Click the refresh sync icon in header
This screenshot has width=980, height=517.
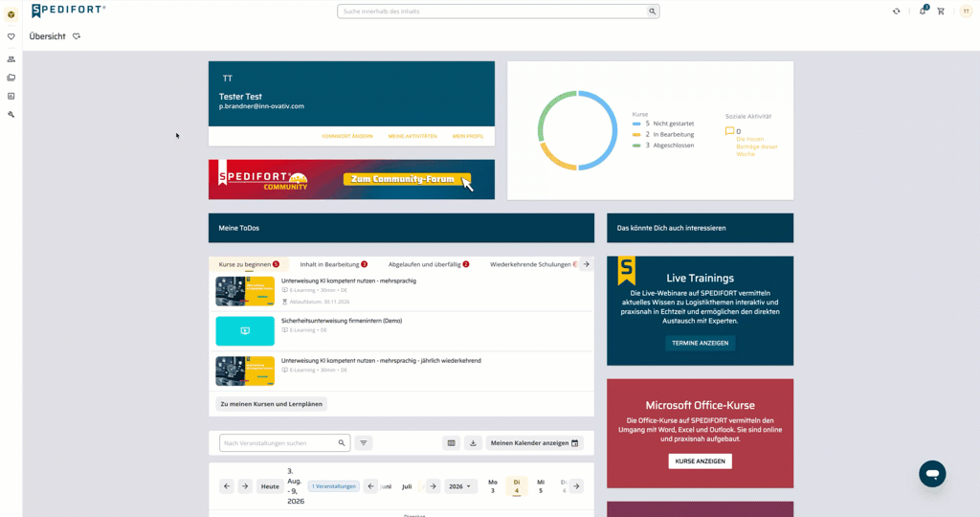pos(896,11)
